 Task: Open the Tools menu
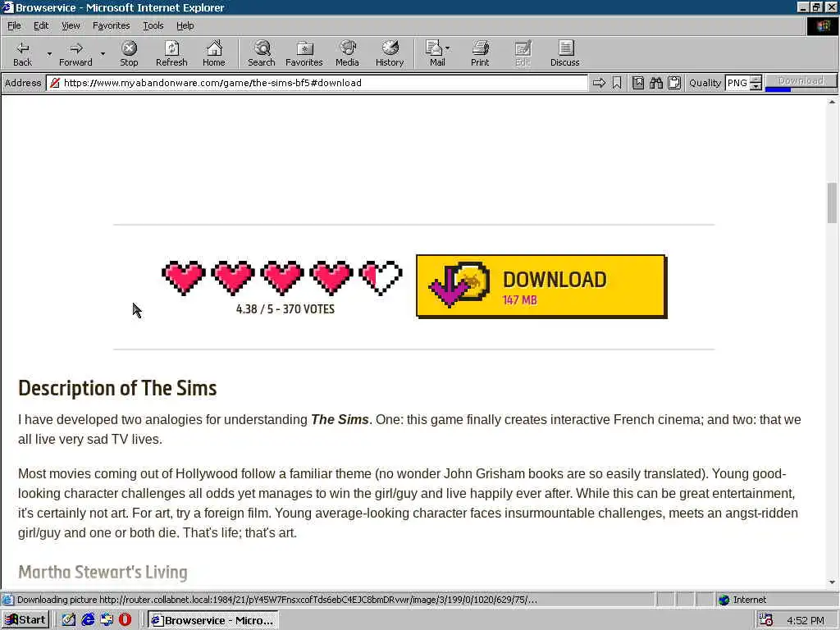[153, 25]
